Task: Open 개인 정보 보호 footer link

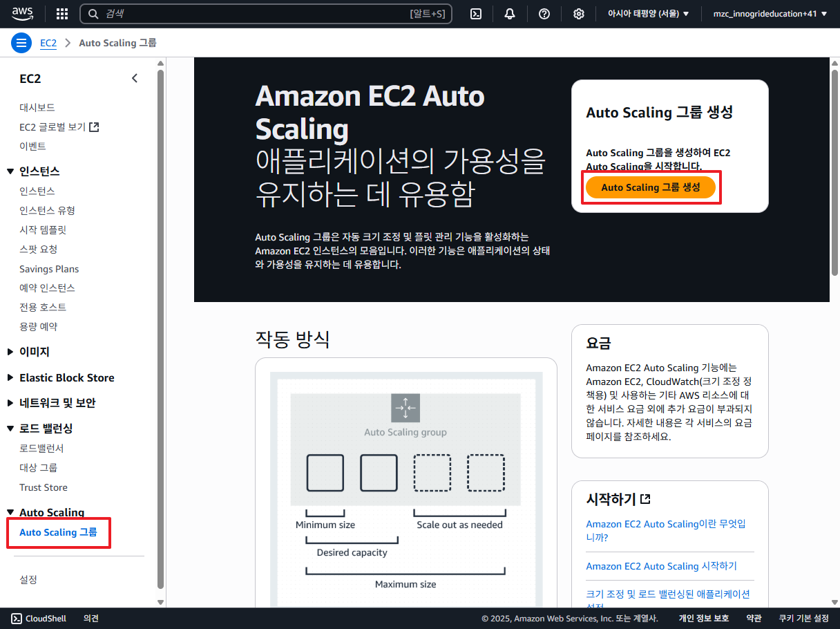Action: (x=703, y=619)
